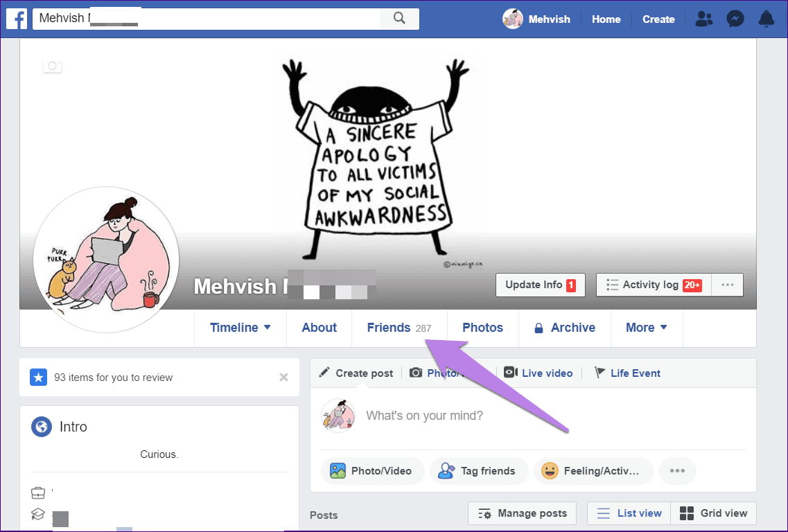Click the Live video camera icon
Image resolution: width=788 pixels, height=532 pixels.
click(x=511, y=372)
